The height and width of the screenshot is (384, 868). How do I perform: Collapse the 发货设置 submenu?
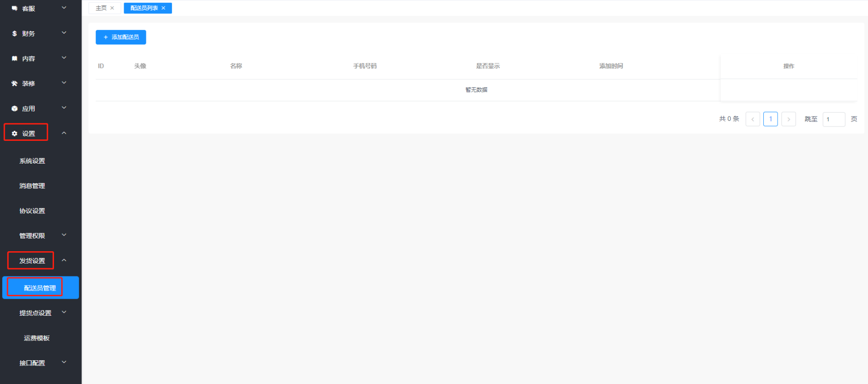[64, 260]
